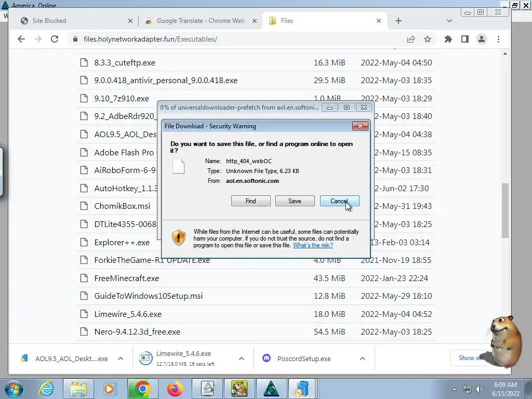The height and width of the screenshot is (399, 532).
Task: Click the 0% universaldownloader-prefetch progress window title
Action: click(240, 108)
